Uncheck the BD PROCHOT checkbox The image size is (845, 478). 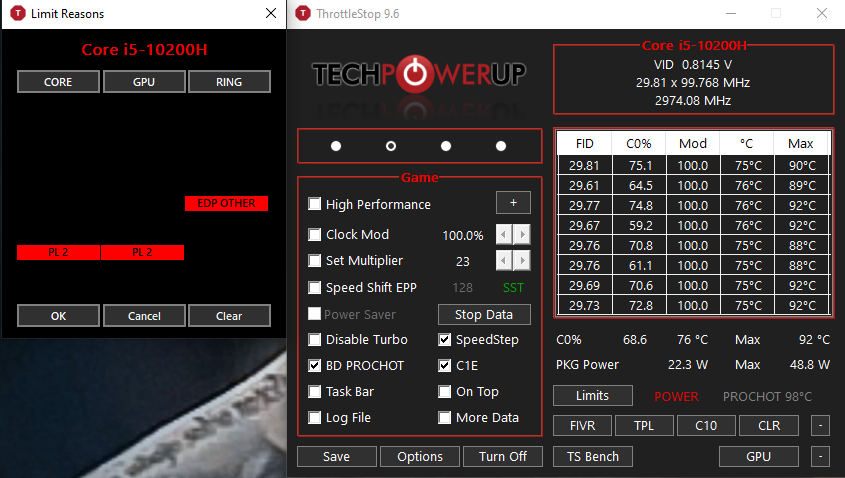pos(314,365)
